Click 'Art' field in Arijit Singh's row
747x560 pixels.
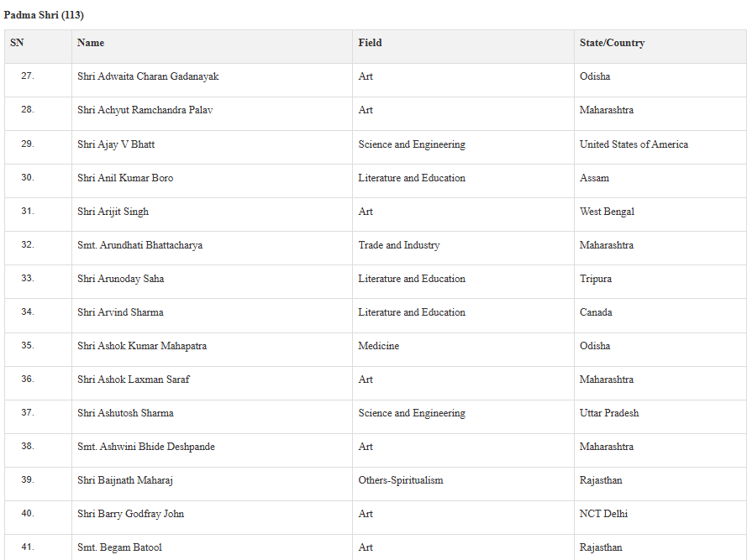coord(366,212)
